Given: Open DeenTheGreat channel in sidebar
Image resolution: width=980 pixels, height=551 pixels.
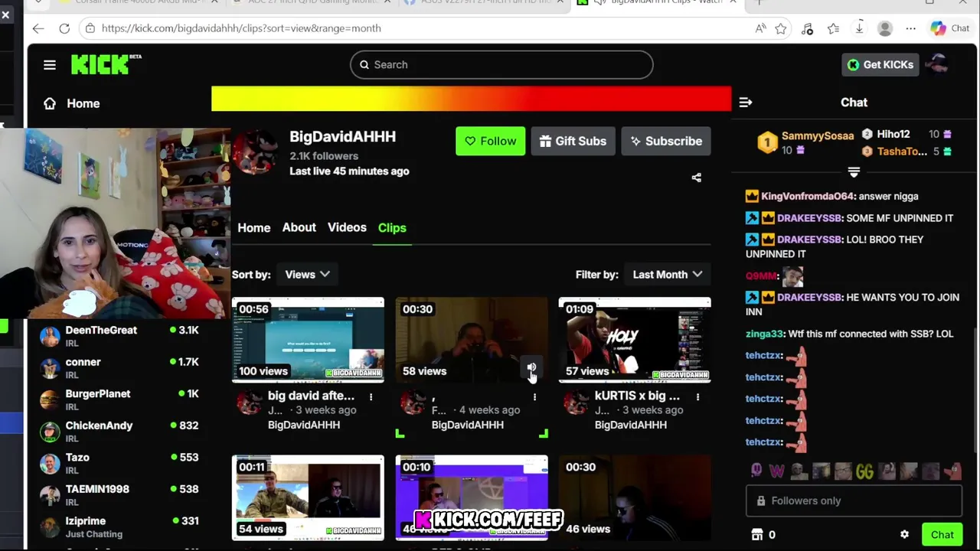Looking at the screenshot, I should coord(119,336).
